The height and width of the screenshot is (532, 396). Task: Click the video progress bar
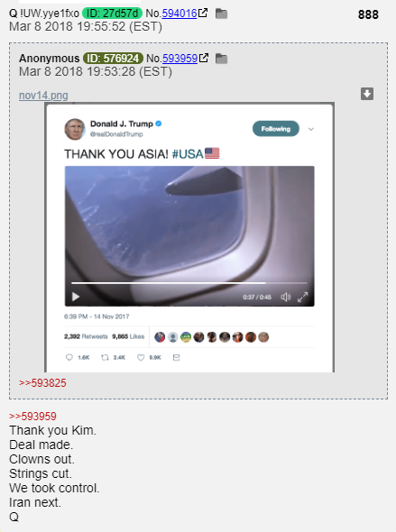[x=189, y=282]
